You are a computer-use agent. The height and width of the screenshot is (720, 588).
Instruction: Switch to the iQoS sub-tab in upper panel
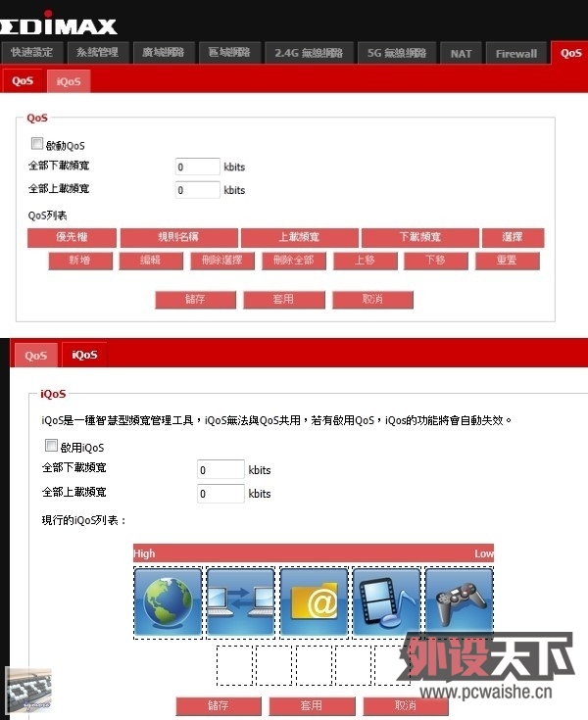point(69,81)
